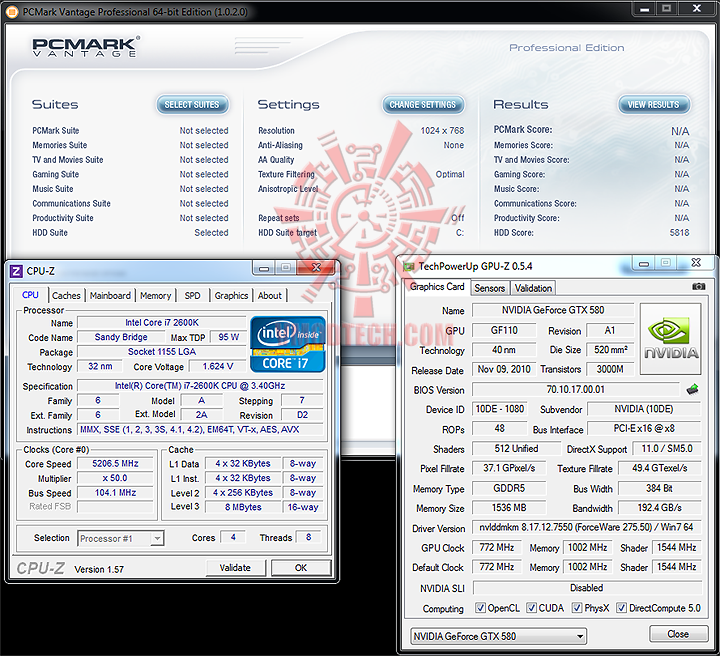This screenshot has height=656, width=720.
Task: Open the Memory tab in CPU-Z
Action: click(156, 296)
